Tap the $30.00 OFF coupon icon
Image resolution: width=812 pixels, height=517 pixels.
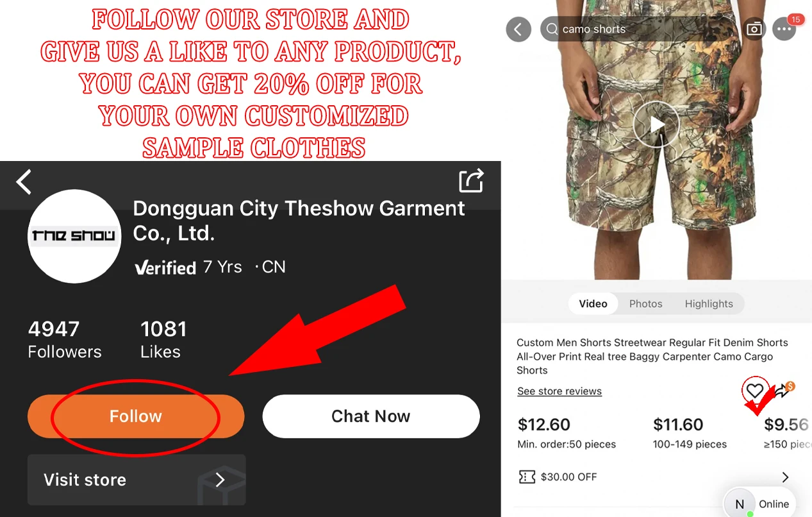(527, 477)
